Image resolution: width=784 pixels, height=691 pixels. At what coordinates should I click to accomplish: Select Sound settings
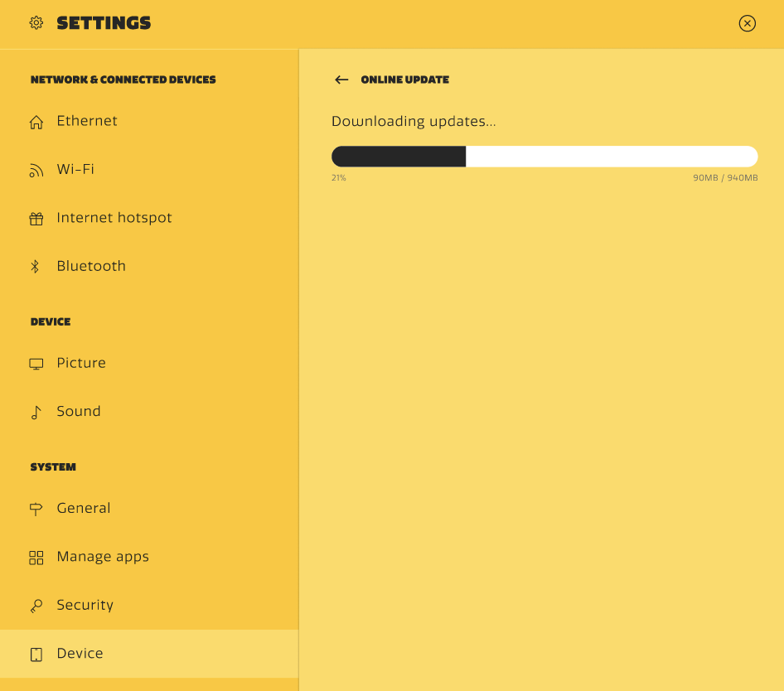[x=149, y=412]
